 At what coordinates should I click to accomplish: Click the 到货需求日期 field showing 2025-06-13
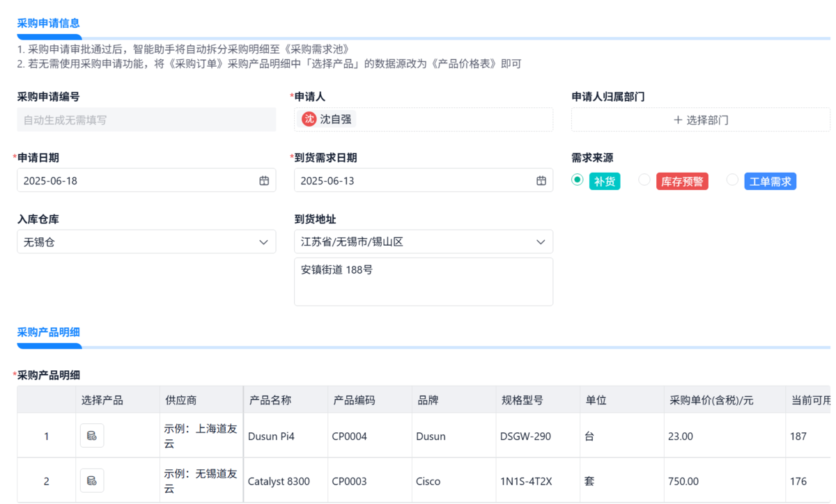tap(415, 181)
